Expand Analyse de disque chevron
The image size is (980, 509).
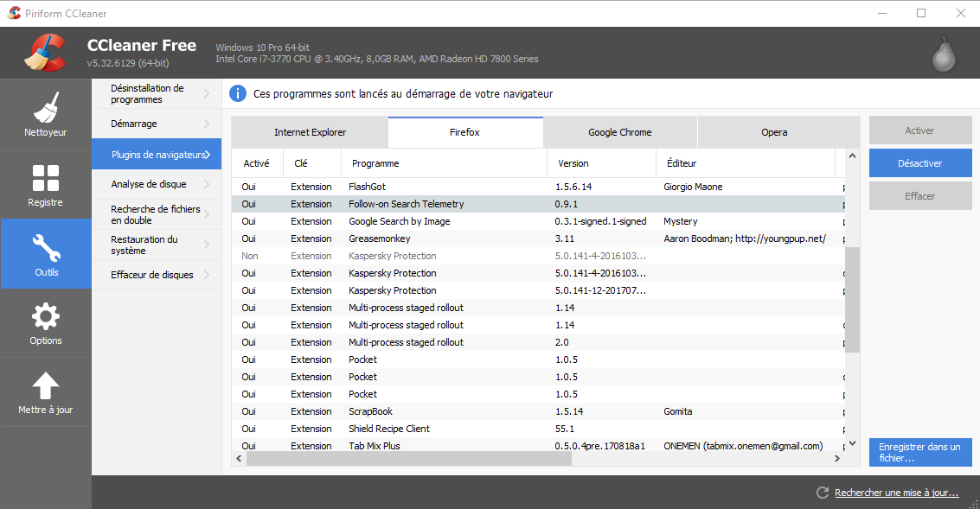207,184
